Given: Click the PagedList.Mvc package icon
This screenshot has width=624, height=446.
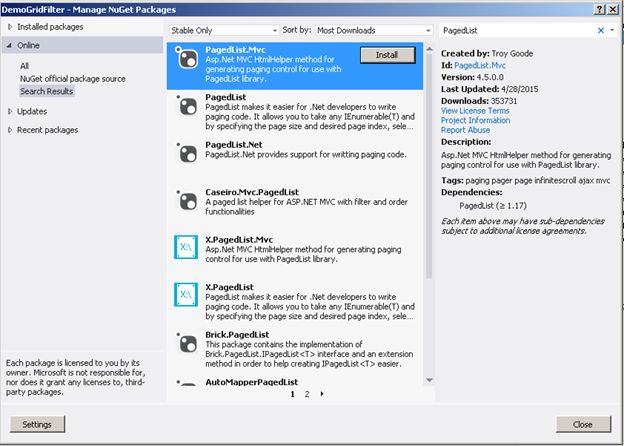Looking at the screenshot, I should [x=187, y=58].
